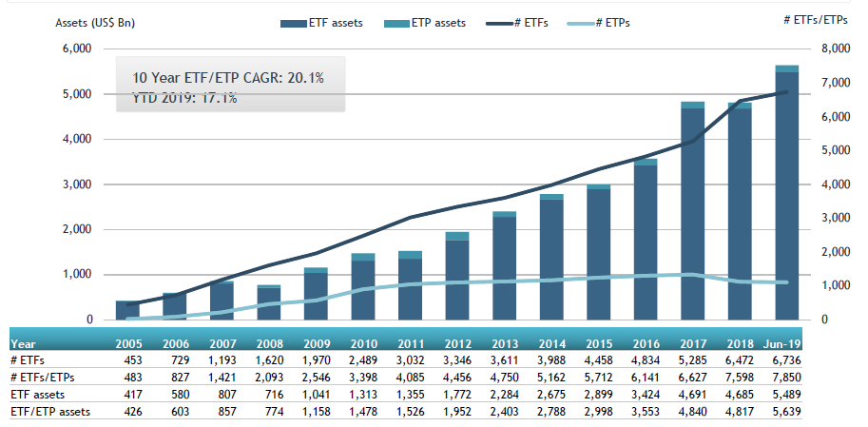Click the 2012 assets bar in the chart

[457, 276]
